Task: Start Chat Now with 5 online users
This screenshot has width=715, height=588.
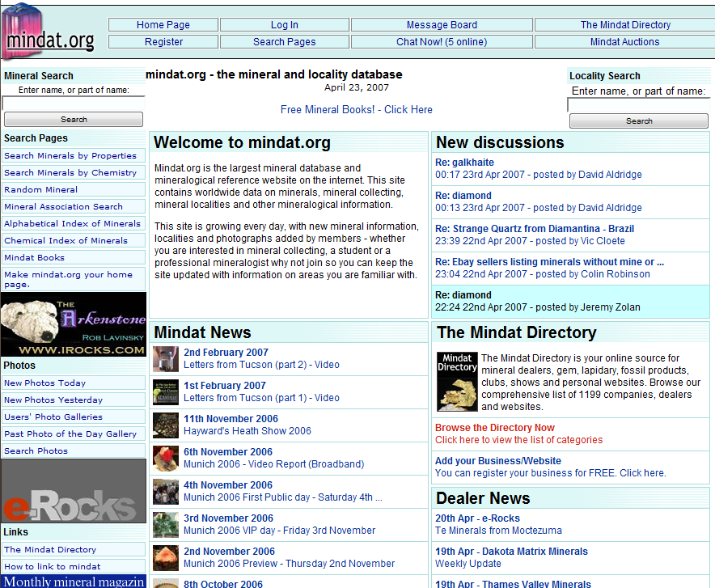Action: pos(442,40)
